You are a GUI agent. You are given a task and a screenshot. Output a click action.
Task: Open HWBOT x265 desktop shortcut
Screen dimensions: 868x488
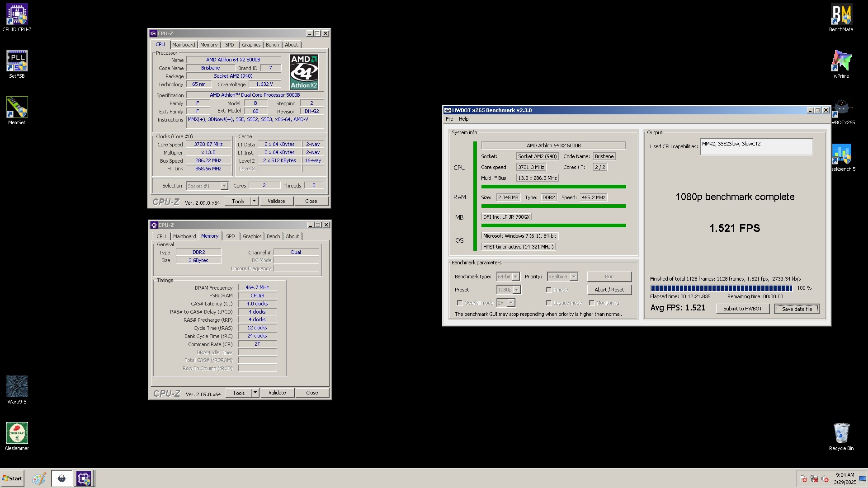point(843,112)
